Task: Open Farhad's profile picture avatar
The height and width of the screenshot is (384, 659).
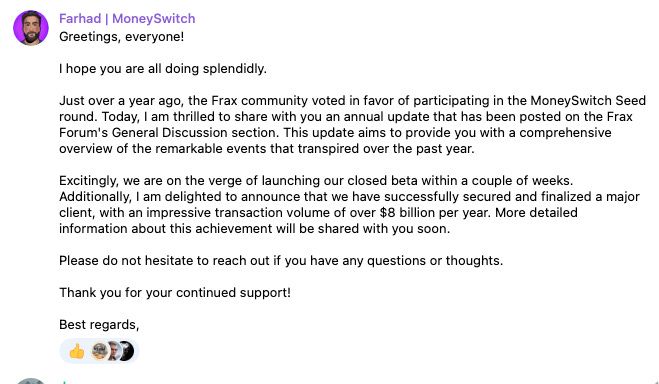Action: tap(31, 28)
